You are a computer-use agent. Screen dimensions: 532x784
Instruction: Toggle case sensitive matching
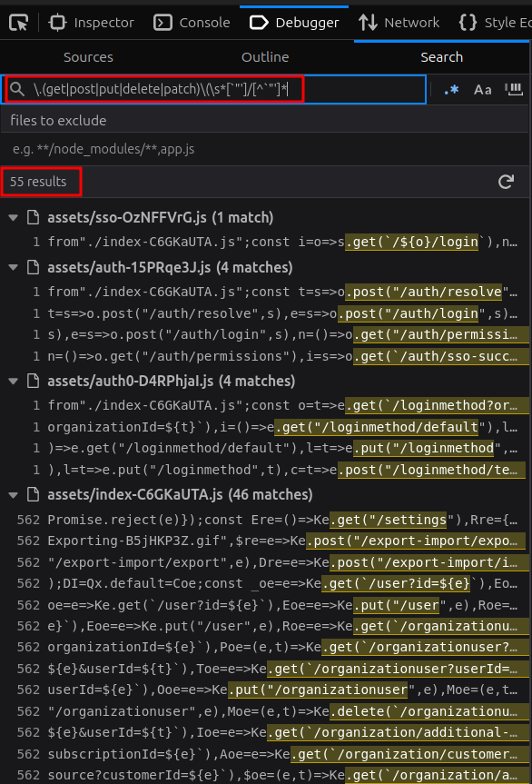[483, 90]
